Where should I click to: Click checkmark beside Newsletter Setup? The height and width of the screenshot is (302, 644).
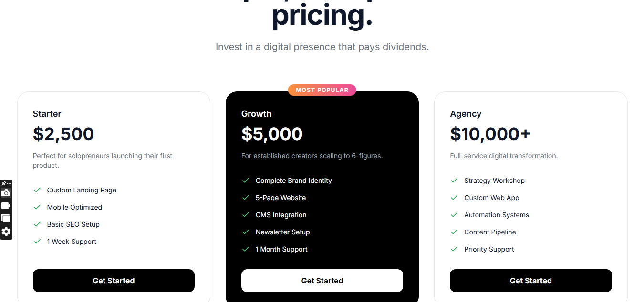(x=246, y=232)
